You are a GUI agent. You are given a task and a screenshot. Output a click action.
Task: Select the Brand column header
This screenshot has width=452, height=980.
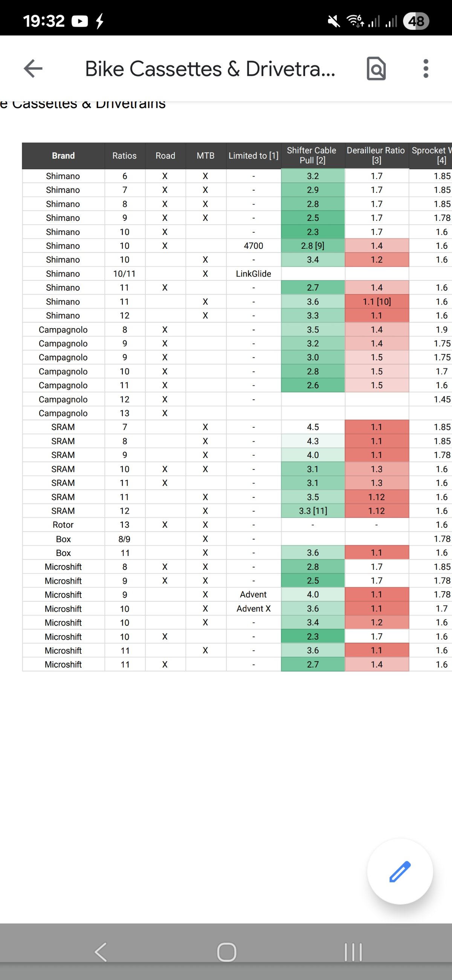tap(63, 156)
